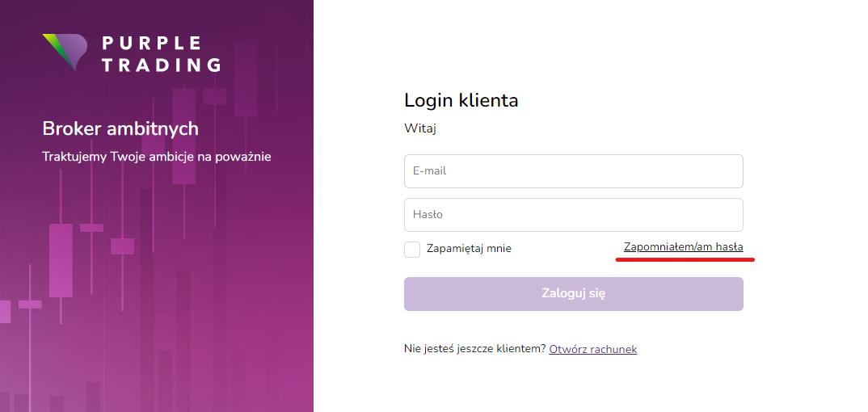Click the Purple Trading shield logo icon
The image size is (868, 412).
pos(65,52)
